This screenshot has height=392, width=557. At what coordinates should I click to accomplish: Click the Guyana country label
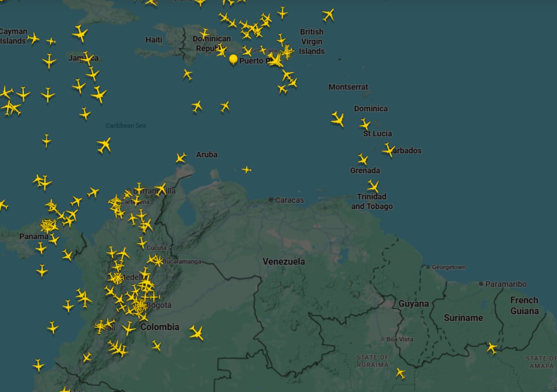pos(413,304)
